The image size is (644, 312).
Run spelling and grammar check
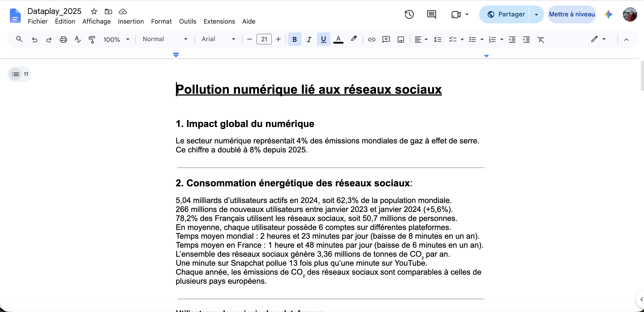(77, 39)
